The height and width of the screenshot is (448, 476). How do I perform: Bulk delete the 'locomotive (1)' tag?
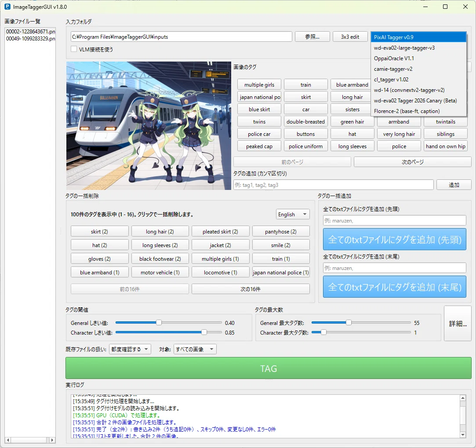coord(220,273)
